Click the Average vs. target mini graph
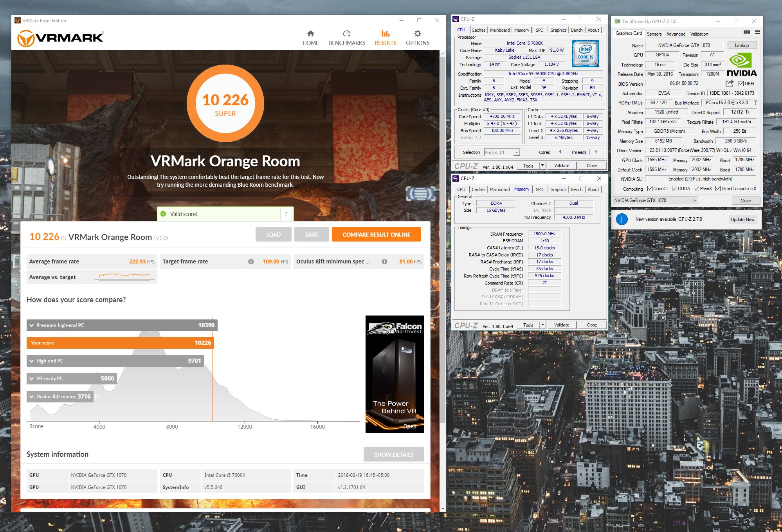This screenshot has height=532, width=782. (125, 276)
